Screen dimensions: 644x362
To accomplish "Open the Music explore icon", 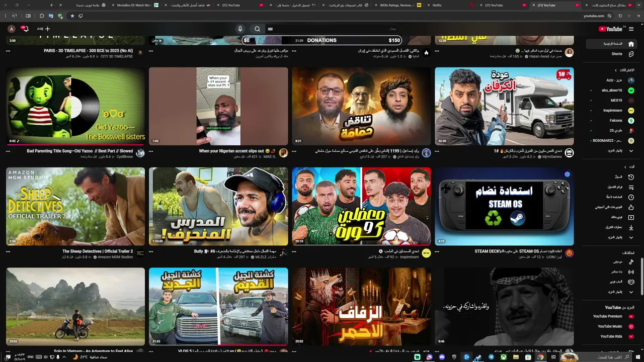I will [x=631, y=262].
